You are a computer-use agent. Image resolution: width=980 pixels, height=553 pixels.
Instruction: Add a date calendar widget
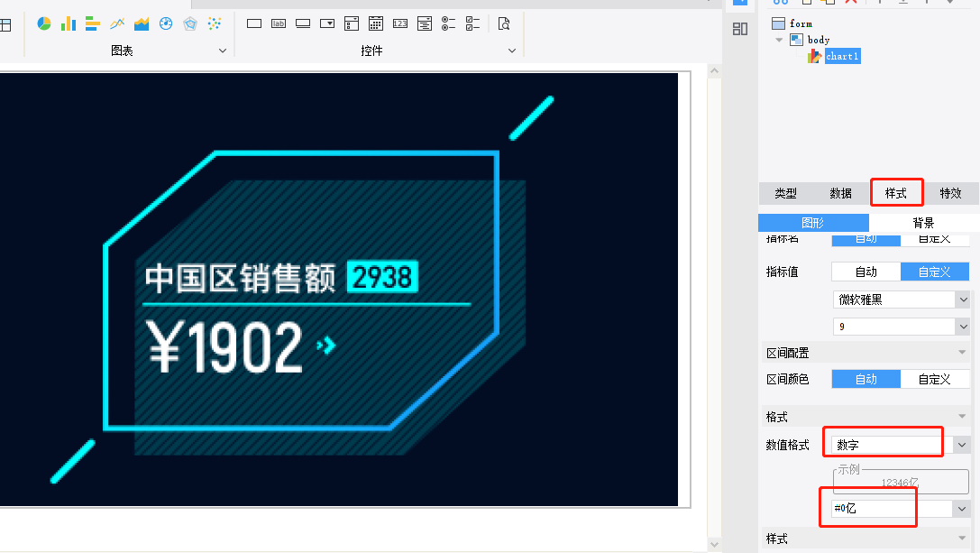pos(376,23)
